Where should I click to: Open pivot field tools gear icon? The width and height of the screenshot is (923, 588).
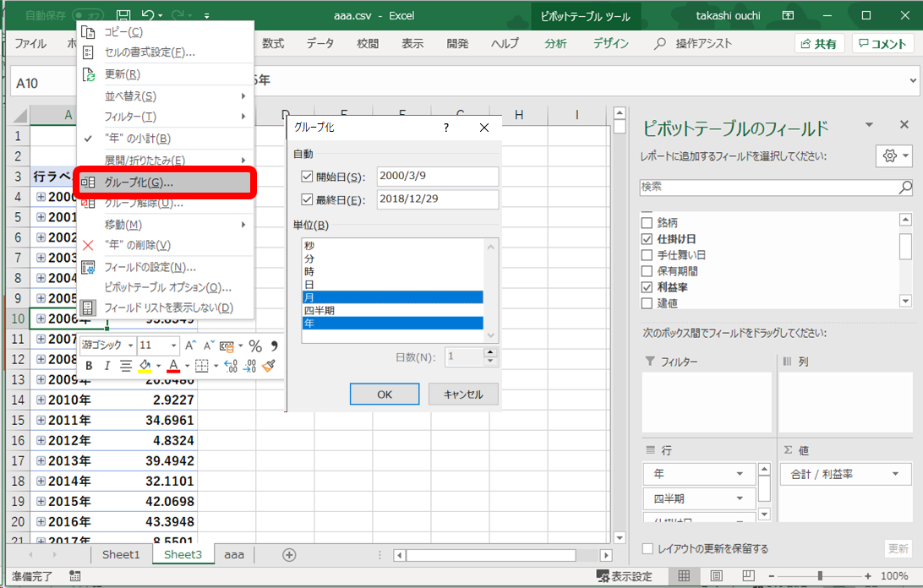click(889, 156)
